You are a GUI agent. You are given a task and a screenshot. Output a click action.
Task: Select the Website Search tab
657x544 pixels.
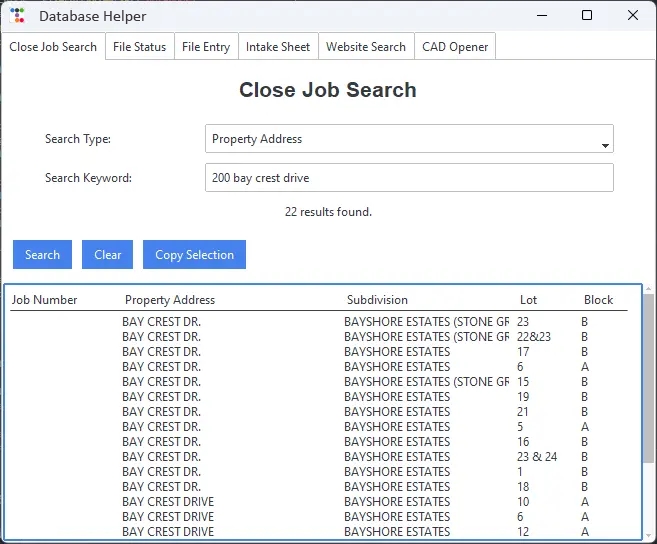pos(366,47)
